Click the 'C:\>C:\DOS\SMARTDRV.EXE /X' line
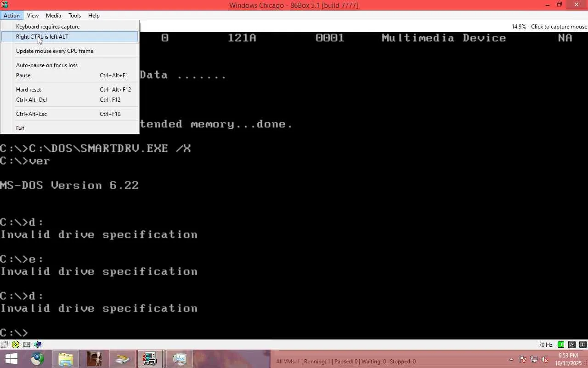This screenshot has width=588, height=368. pyautogui.click(x=95, y=149)
